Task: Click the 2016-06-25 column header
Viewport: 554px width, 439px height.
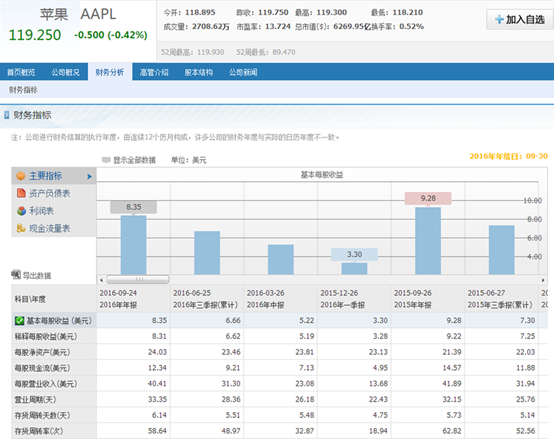Action: tap(207, 299)
